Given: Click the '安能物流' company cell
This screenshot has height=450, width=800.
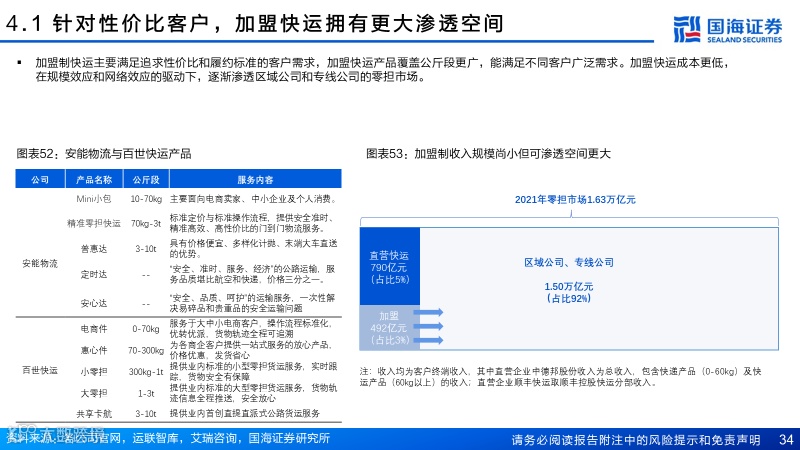Looking at the screenshot, I should coord(40,263).
